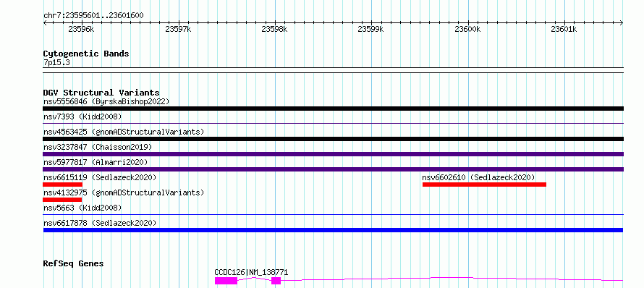The image size is (644, 288).
Task: Click the 23601k ruler position
Action: (564, 29)
